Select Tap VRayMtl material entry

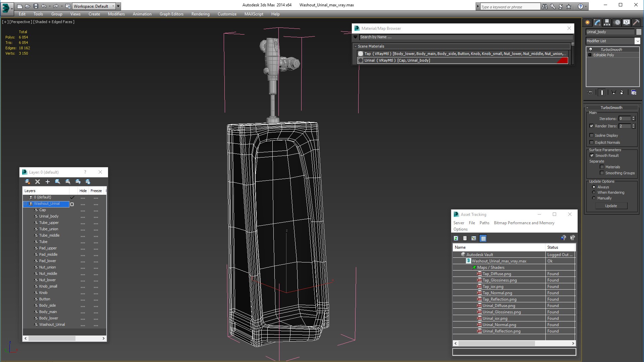coord(463,54)
